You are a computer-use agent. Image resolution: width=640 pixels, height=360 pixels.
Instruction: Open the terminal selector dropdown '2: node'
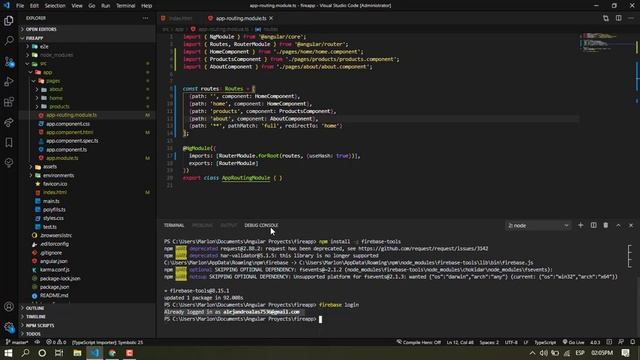[x=538, y=225]
